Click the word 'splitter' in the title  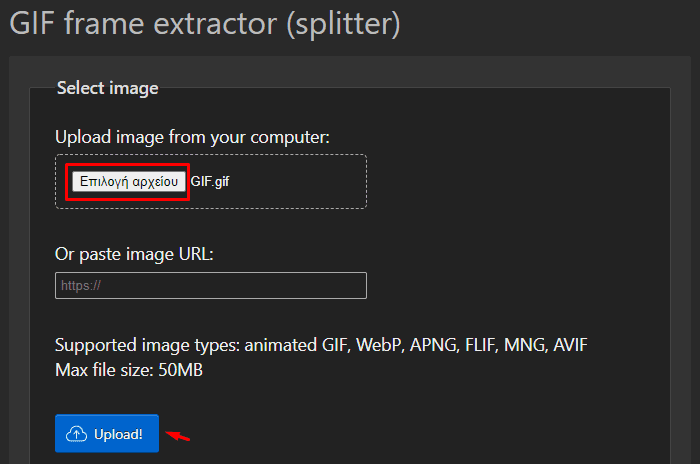(343, 23)
